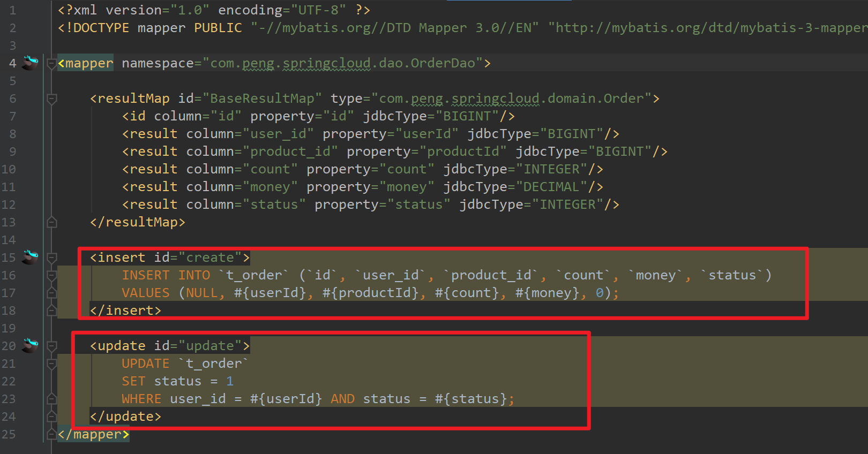Click line number 1 in the gutter
The width and height of the screenshot is (868, 454).
12,10
